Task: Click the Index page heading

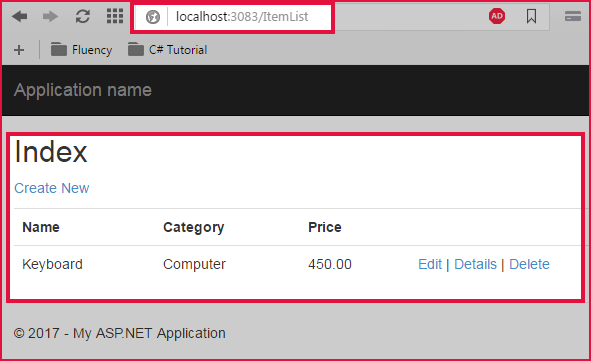Action: coord(51,152)
